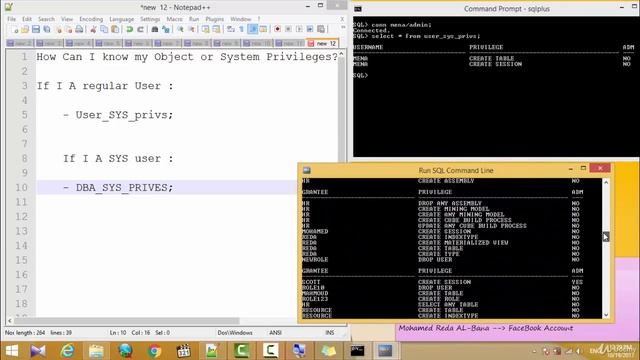Click the Stop Recording macro icon

coord(288,29)
